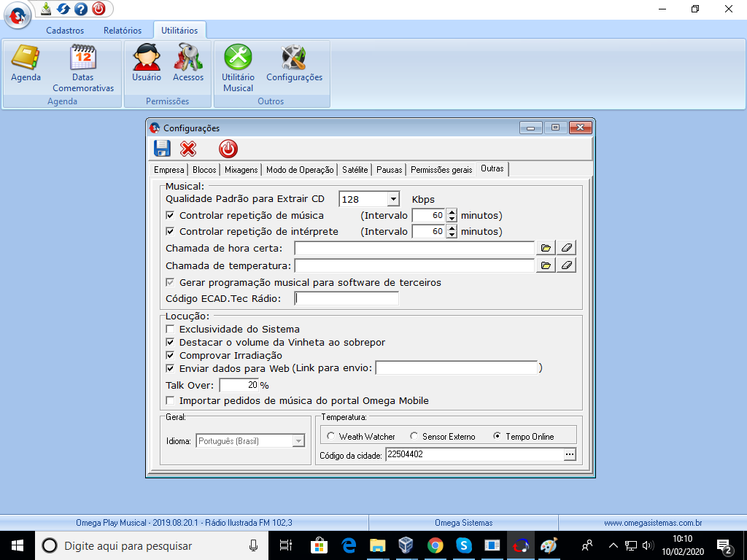Click the blue floppy disk save icon
Viewport: 747px width, 560px height.
162,149
